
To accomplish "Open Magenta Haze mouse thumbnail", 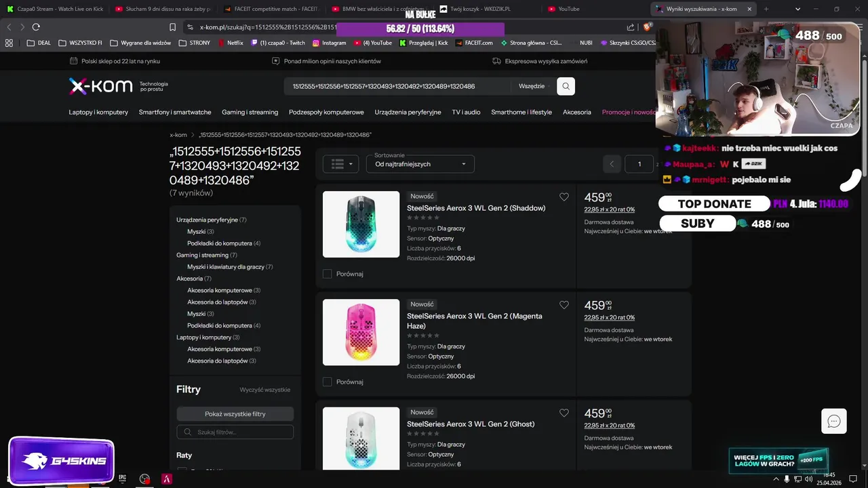I will tap(361, 332).
